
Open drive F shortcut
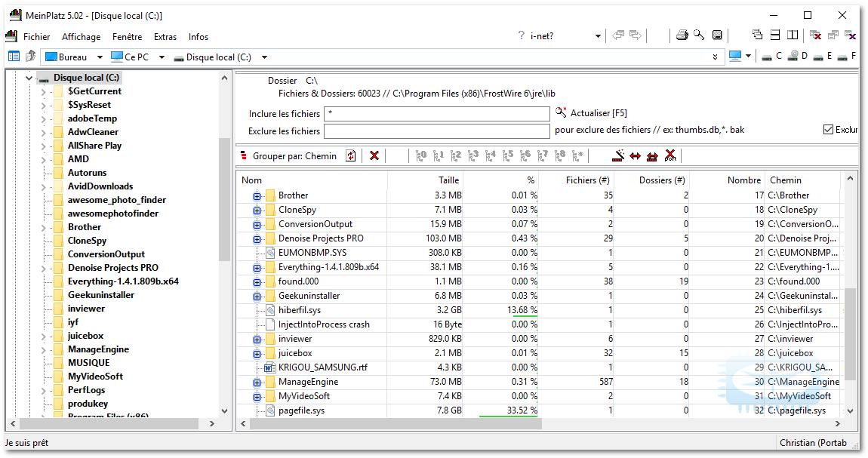click(847, 56)
